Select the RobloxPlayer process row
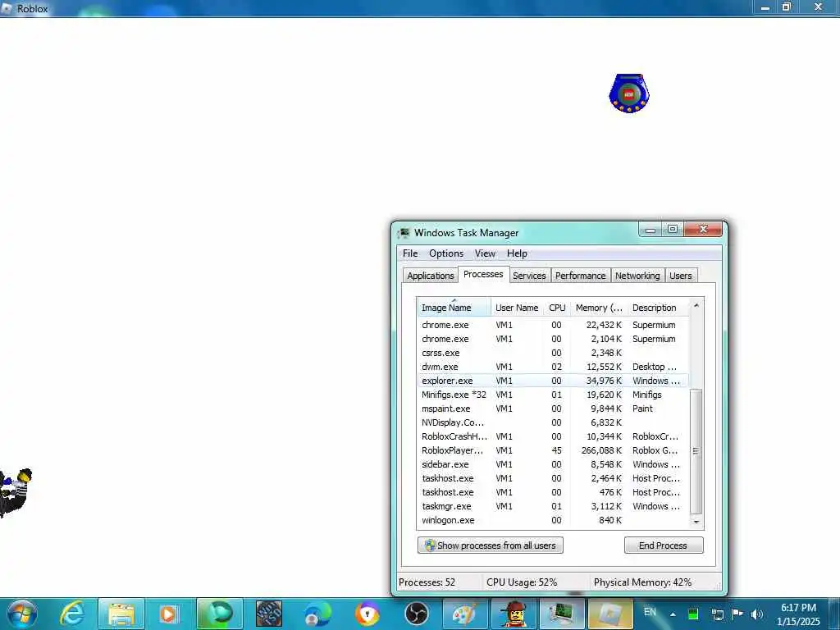Image resolution: width=840 pixels, height=630 pixels. [553, 450]
